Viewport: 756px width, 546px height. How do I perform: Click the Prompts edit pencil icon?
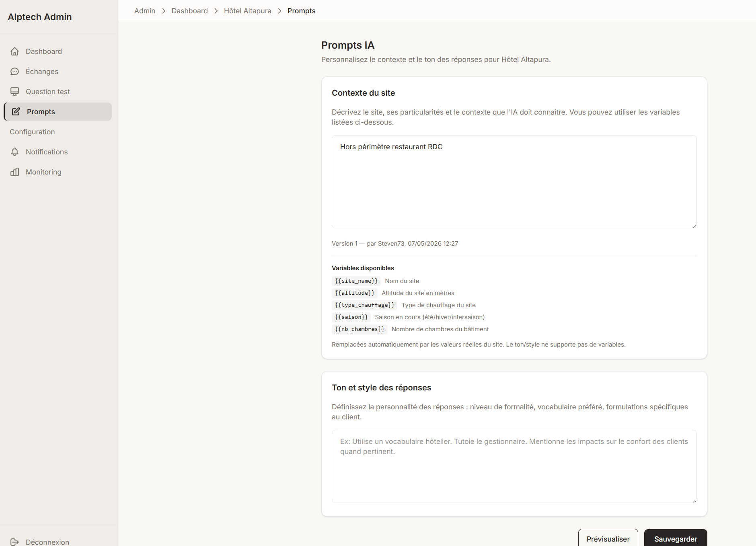point(16,112)
